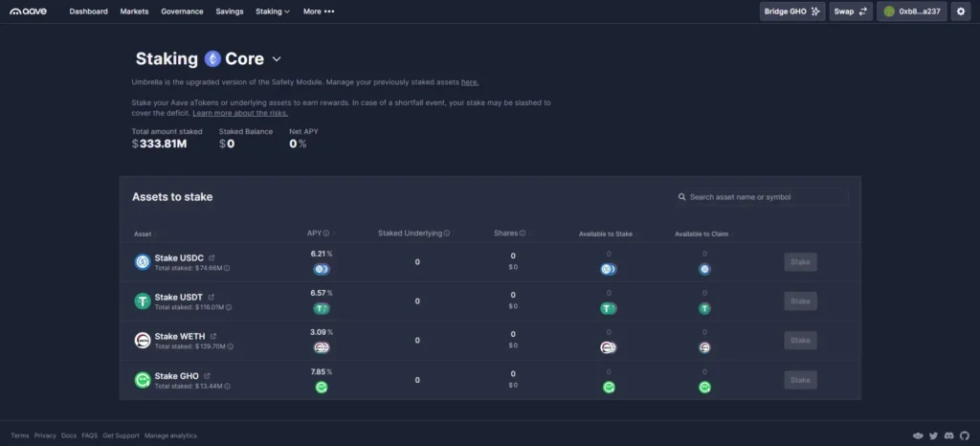Click the info icon next to APY header

click(326, 233)
